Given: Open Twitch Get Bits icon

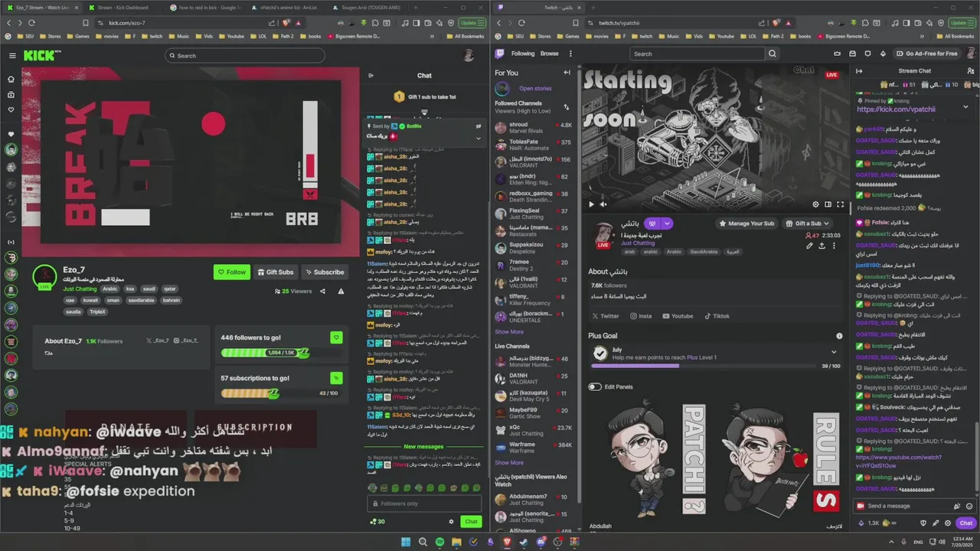Looking at the screenshot, I should click(884, 54).
